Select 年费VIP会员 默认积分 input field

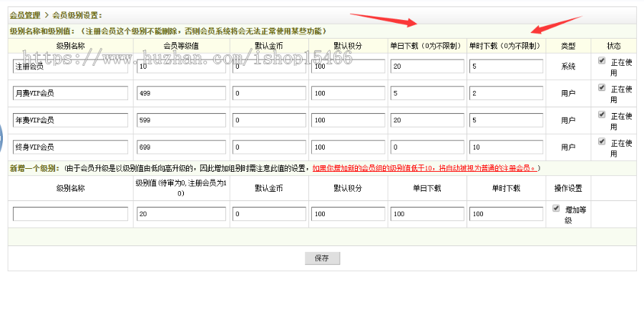[x=348, y=120]
